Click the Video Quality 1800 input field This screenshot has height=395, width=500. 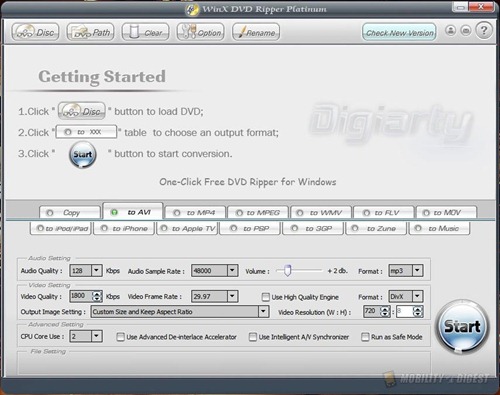point(81,296)
